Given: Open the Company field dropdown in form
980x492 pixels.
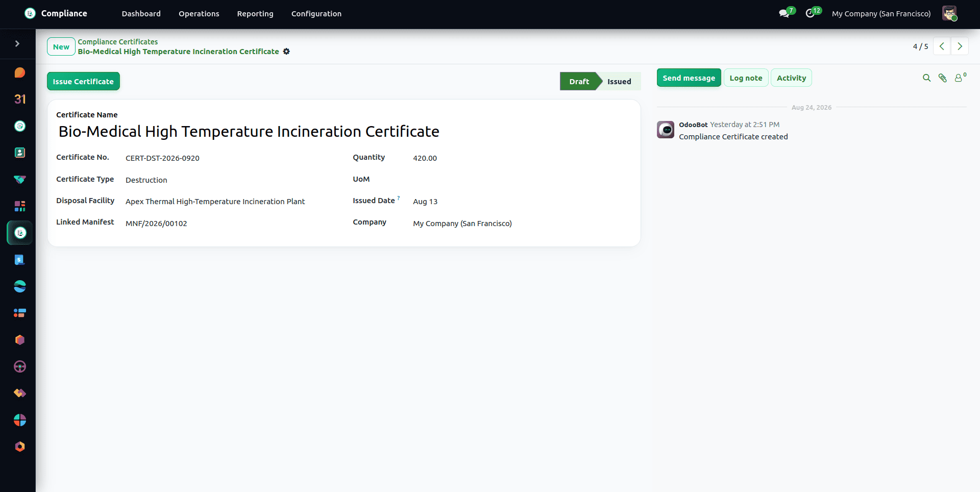Looking at the screenshot, I should (522, 224).
